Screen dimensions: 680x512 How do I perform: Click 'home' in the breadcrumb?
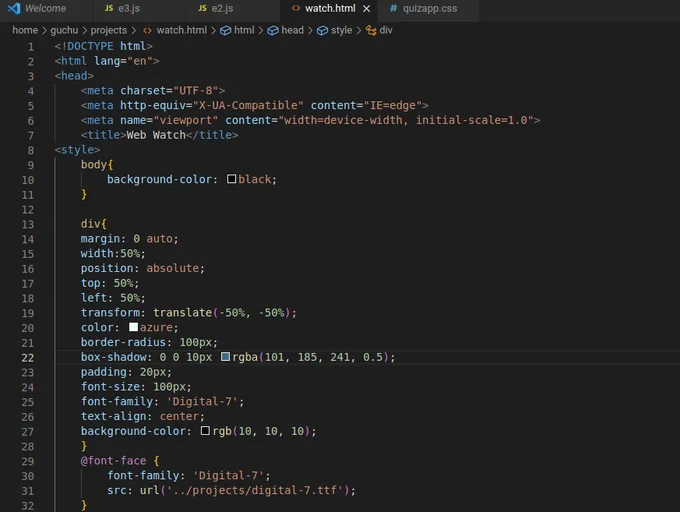pyautogui.click(x=25, y=30)
